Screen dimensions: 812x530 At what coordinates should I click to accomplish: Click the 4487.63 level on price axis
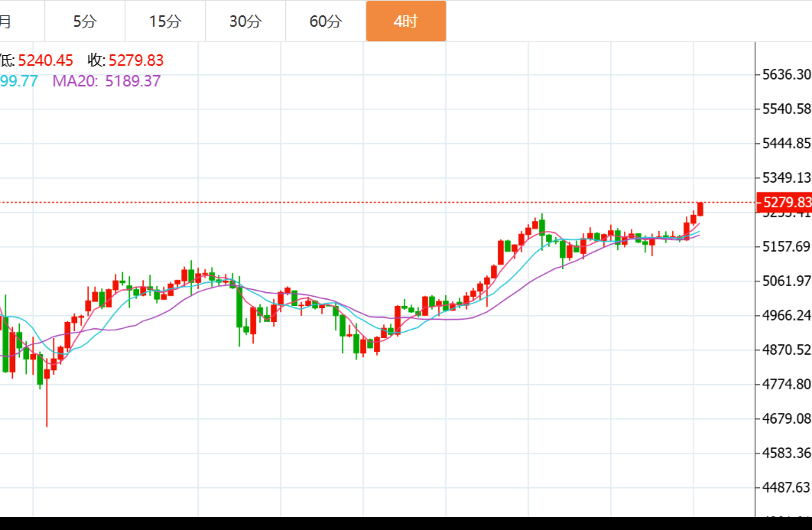[787, 487]
